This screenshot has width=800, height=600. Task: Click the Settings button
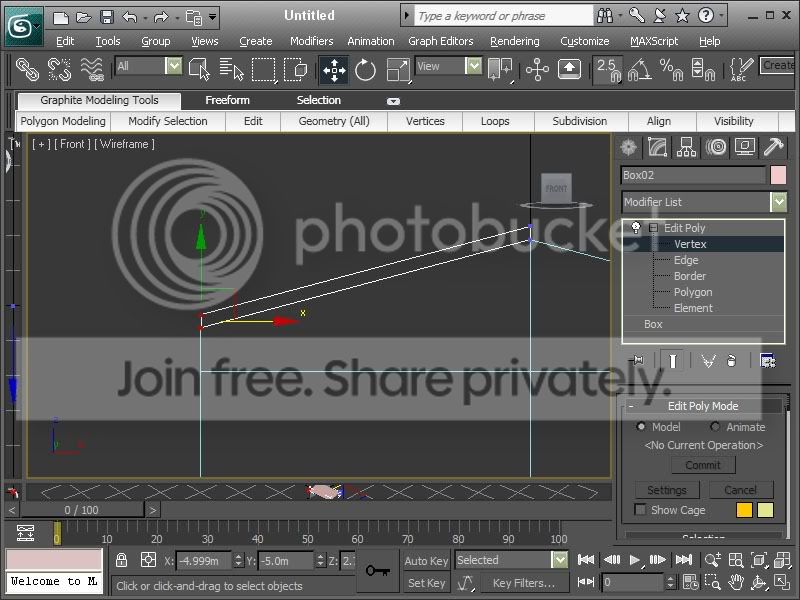pos(667,490)
